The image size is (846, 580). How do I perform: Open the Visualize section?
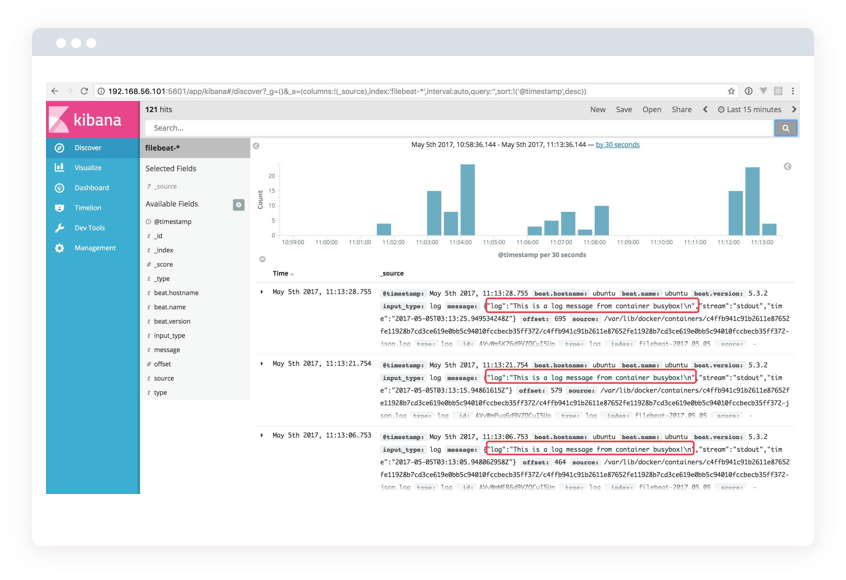tap(87, 168)
